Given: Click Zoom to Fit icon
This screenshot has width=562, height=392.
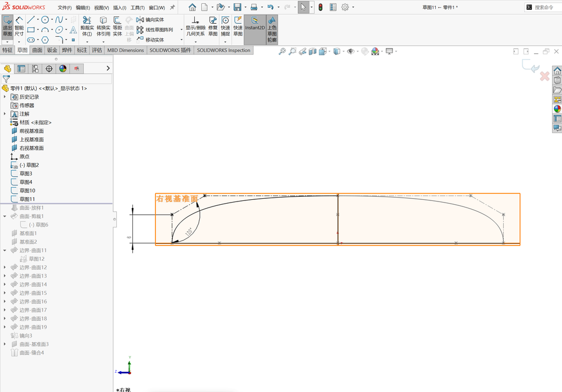Looking at the screenshot, I should point(283,51).
